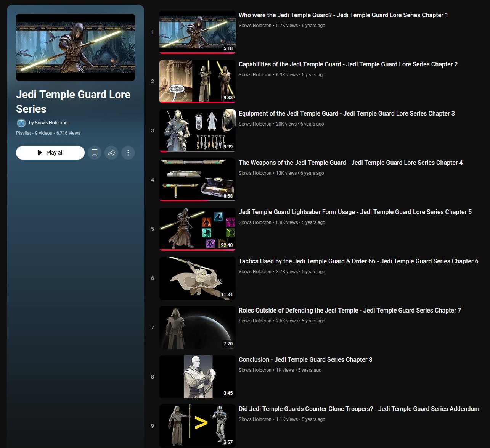Open the 'by Siow's Holocron' playlist owner link
The width and height of the screenshot is (490, 448).
click(x=48, y=123)
